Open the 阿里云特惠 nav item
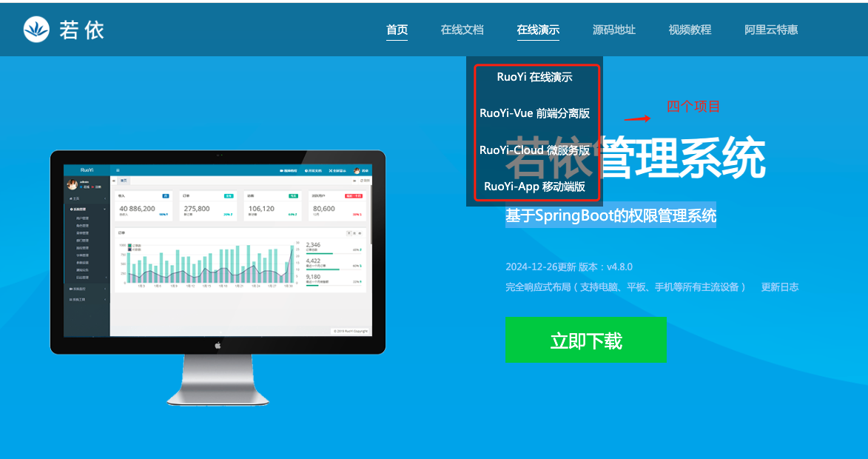This screenshot has height=459, width=868. [x=771, y=30]
